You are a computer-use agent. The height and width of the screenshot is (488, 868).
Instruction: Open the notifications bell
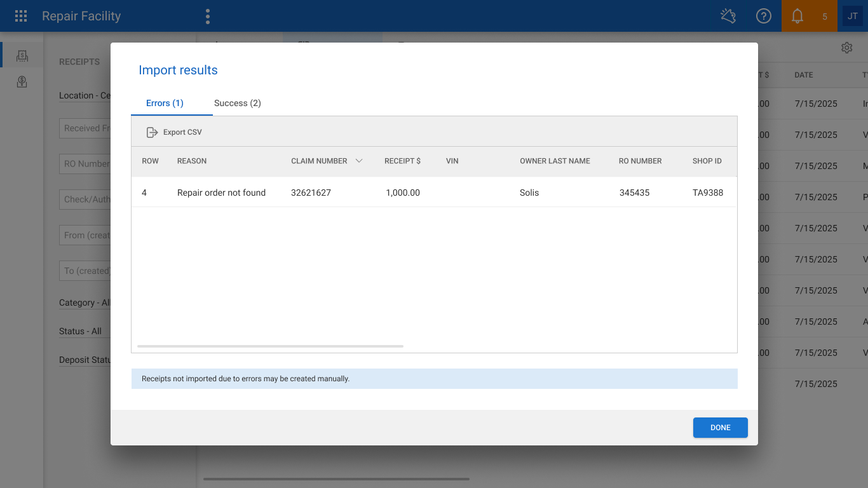point(797,16)
